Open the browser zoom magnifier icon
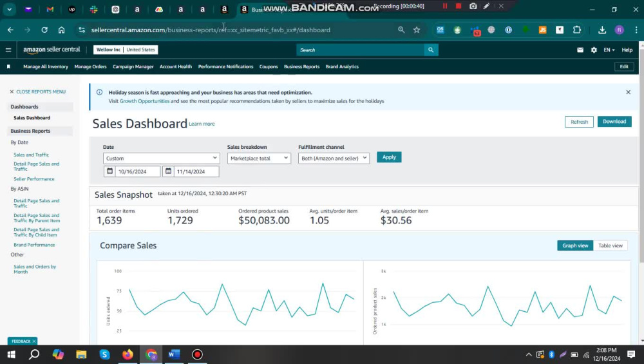This screenshot has height=364, width=644. click(x=401, y=30)
